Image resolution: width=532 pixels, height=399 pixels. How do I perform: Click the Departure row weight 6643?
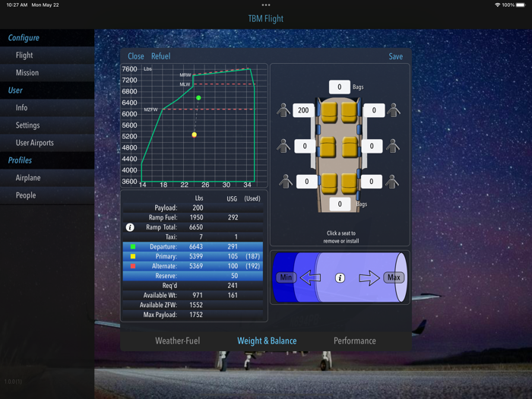(x=196, y=247)
